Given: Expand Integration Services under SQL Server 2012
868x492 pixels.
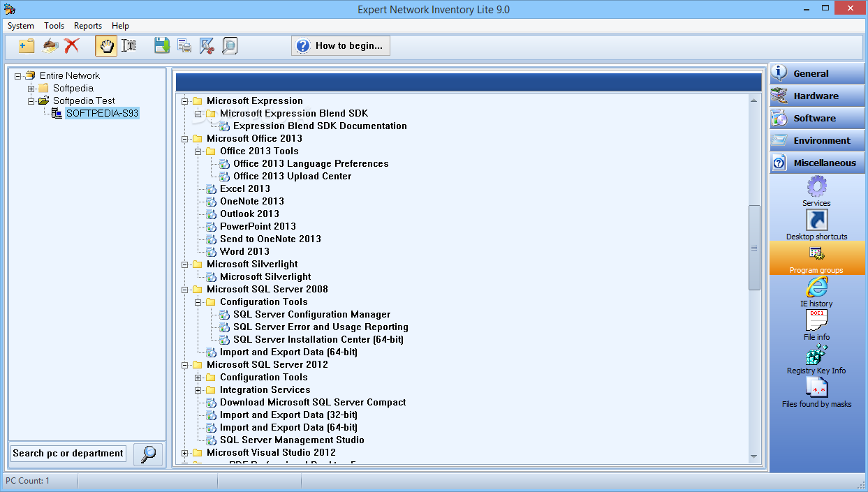Looking at the screenshot, I should click(x=198, y=390).
